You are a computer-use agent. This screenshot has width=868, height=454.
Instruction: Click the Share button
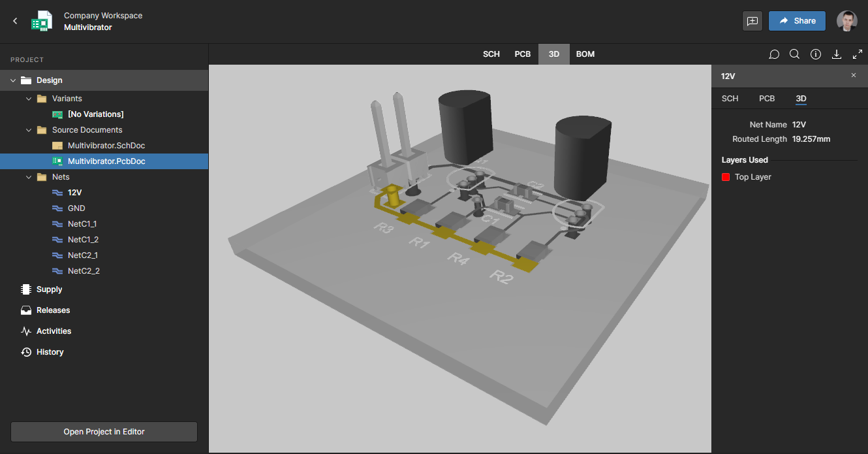pos(796,21)
